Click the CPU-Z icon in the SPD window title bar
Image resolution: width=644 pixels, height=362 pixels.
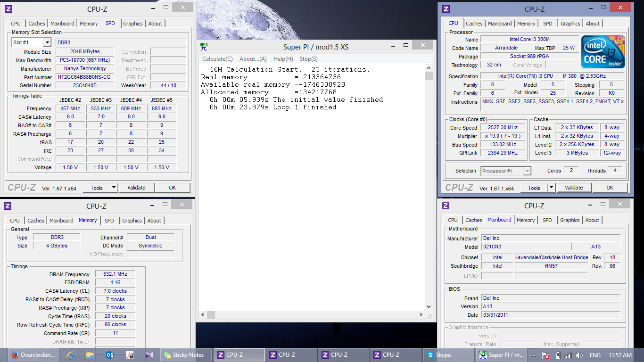tap(8, 9)
